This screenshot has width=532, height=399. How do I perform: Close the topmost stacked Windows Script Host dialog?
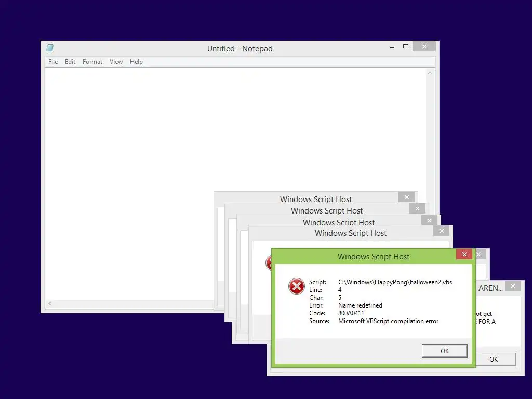click(x=406, y=197)
